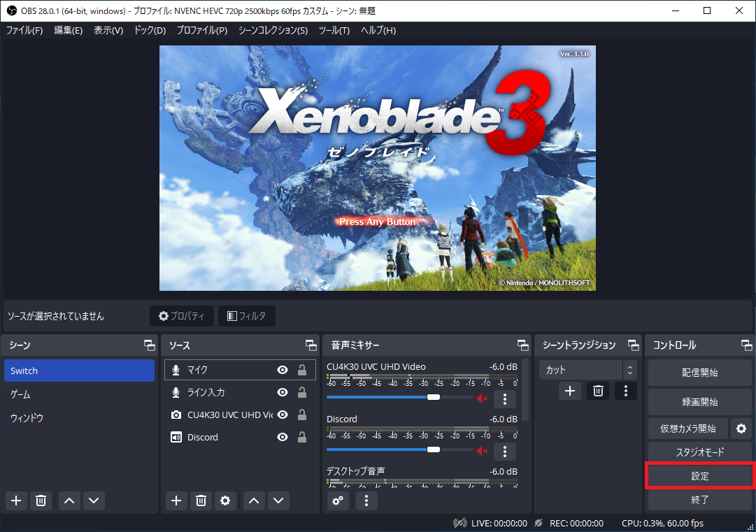Image resolution: width=756 pixels, height=532 pixels.
Task: Select the ウィンドウ scene
Action: click(x=79, y=418)
